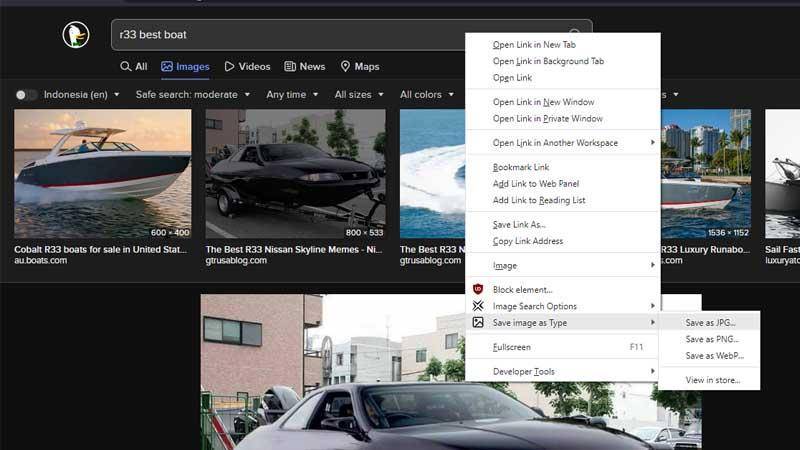Expand the Image Search Options submenu arrow
Image resolution: width=800 pixels, height=450 pixels.
click(653, 306)
